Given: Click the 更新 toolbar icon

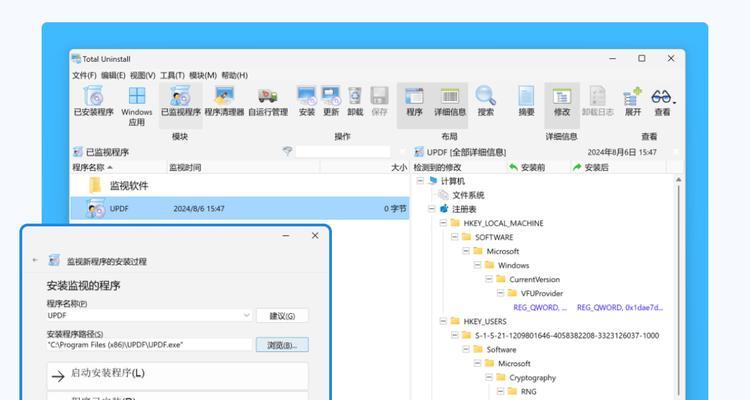Looking at the screenshot, I should (331, 96).
